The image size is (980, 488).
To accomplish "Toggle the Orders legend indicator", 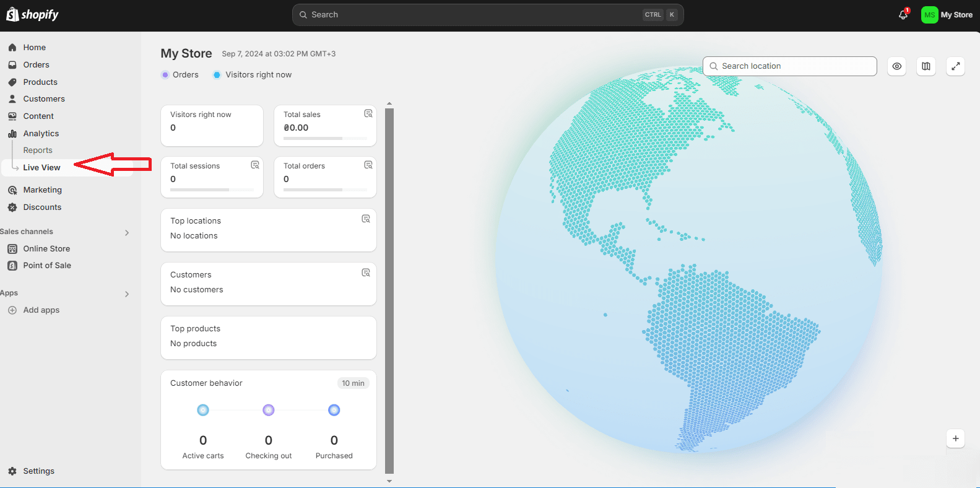I will [x=165, y=75].
